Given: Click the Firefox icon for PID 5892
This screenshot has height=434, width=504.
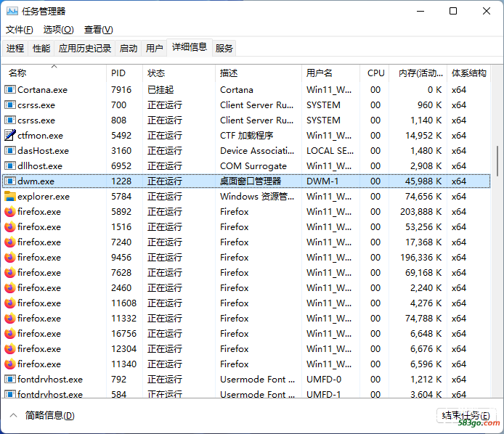Looking at the screenshot, I should (10, 212).
